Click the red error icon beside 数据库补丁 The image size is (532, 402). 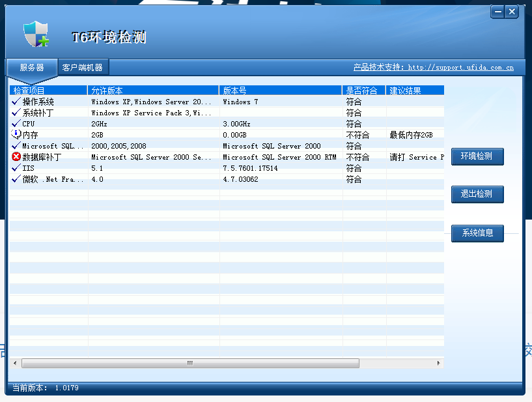(16, 156)
